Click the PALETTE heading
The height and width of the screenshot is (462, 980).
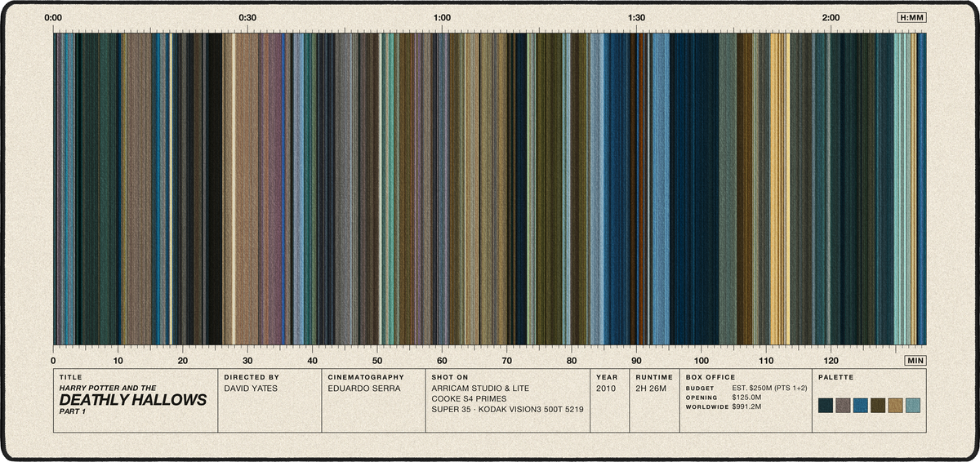click(x=835, y=378)
